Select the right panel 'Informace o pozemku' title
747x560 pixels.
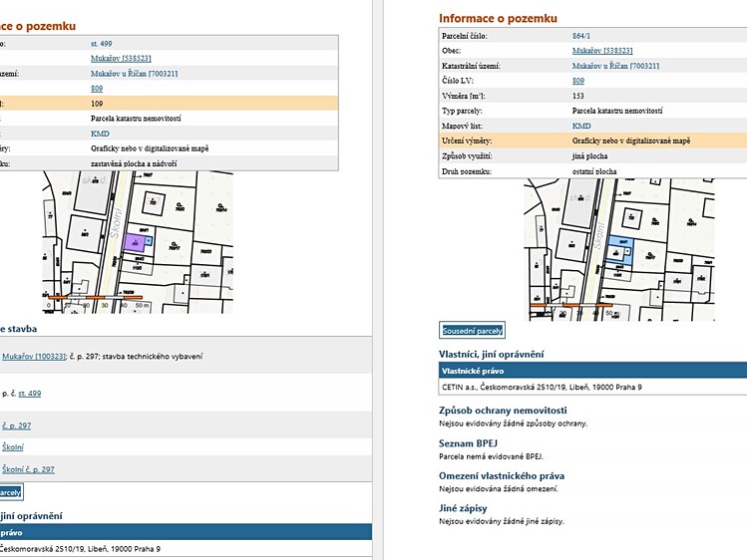click(498, 18)
